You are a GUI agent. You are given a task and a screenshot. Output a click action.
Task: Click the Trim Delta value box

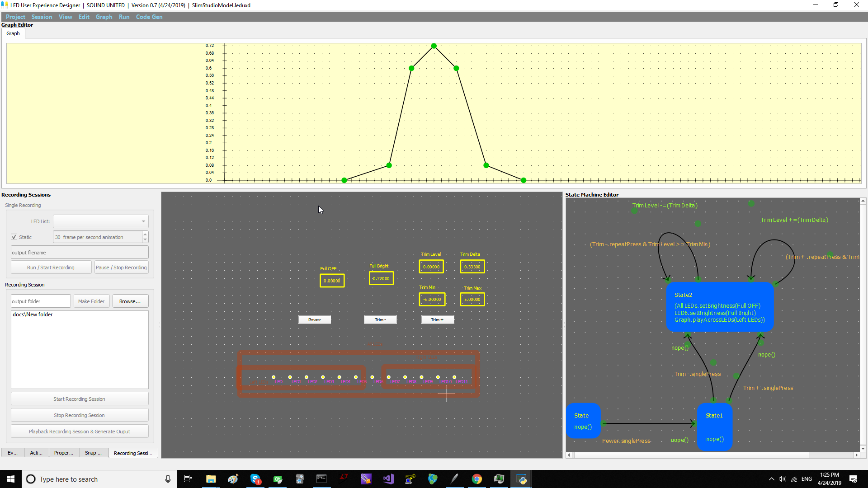472,266
